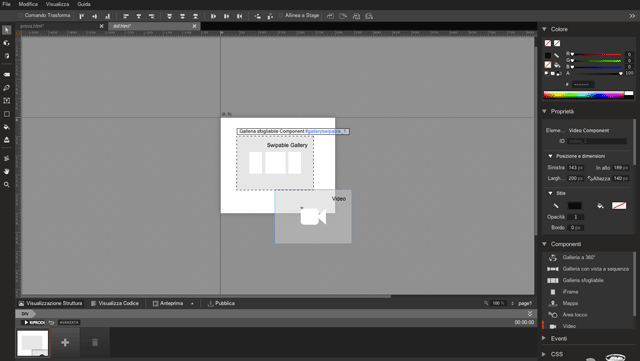Select the Pen tool
Viewport: 640px width, 361px height.
pos(7,88)
